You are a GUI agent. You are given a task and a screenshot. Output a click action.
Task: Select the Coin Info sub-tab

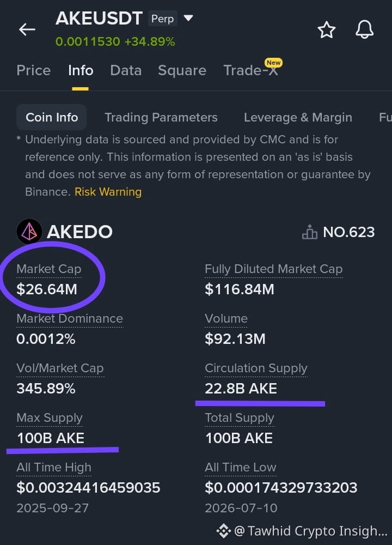[x=51, y=117]
